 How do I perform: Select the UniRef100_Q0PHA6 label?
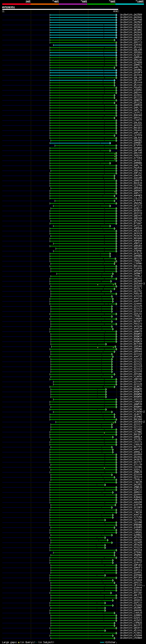click(x=131, y=575)
